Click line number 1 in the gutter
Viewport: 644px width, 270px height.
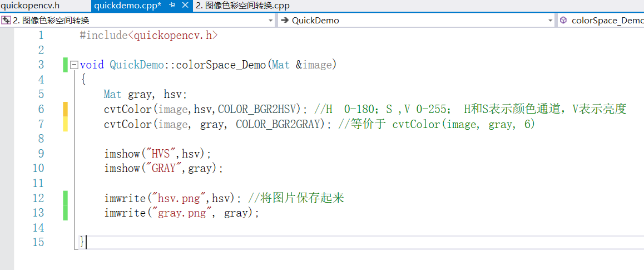click(40, 35)
